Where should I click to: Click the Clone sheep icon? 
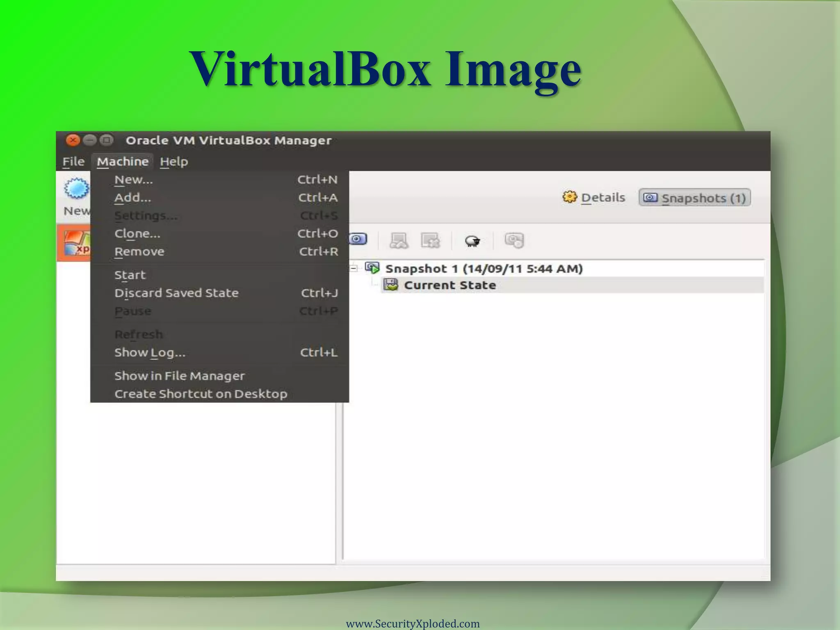[472, 241]
